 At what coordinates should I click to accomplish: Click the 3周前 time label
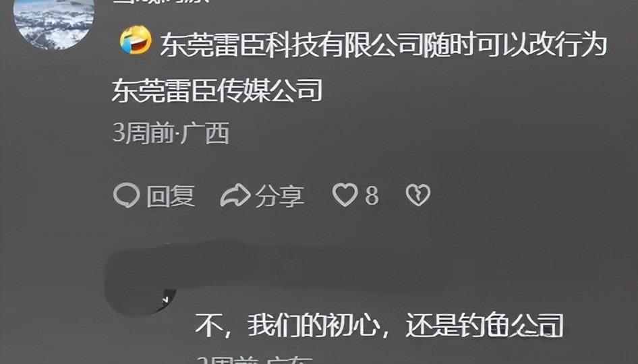point(143,133)
